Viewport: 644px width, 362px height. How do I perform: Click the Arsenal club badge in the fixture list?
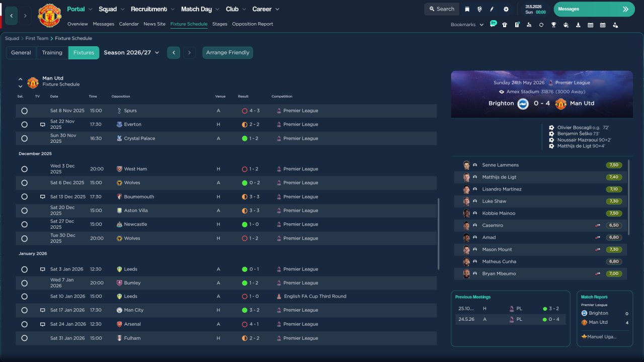119,324
